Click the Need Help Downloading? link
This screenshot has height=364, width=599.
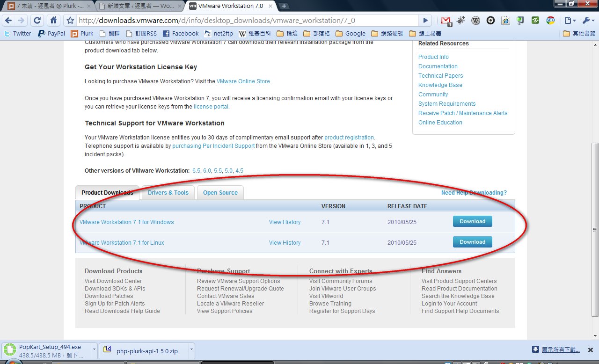pyautogui.click(x=474, y=193)
